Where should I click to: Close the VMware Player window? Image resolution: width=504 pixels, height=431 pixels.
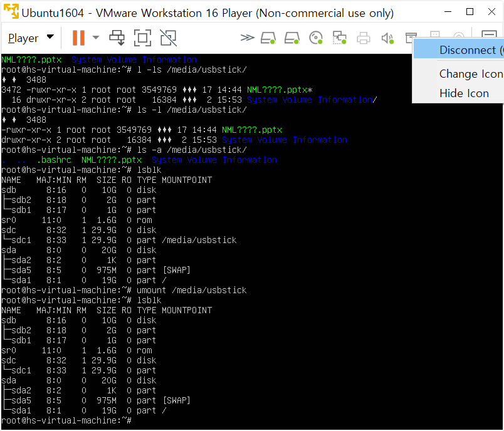(491, 12)
